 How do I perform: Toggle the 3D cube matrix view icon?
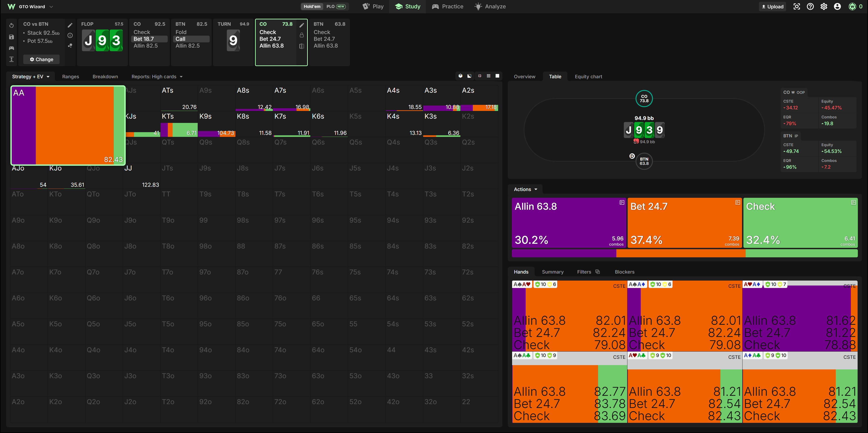click(x=460, y=76)
